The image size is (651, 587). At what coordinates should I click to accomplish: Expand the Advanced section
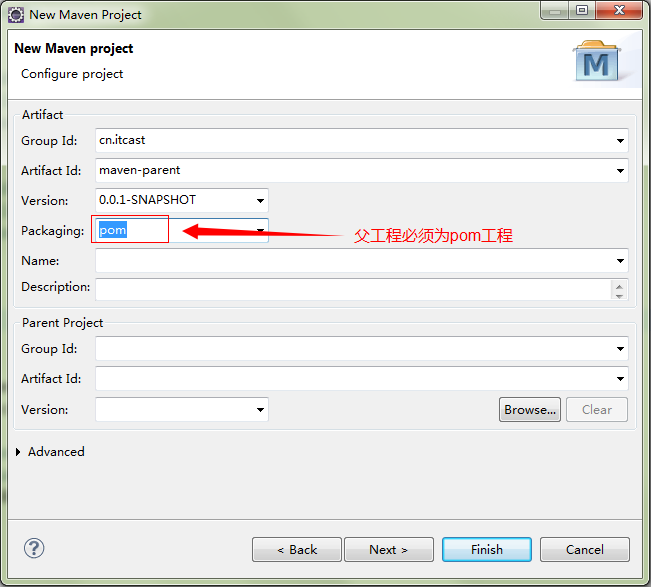click(19, 452)
